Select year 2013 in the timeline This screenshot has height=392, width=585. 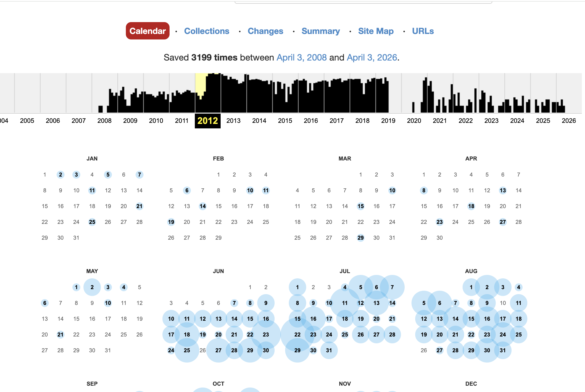(234, 121)
